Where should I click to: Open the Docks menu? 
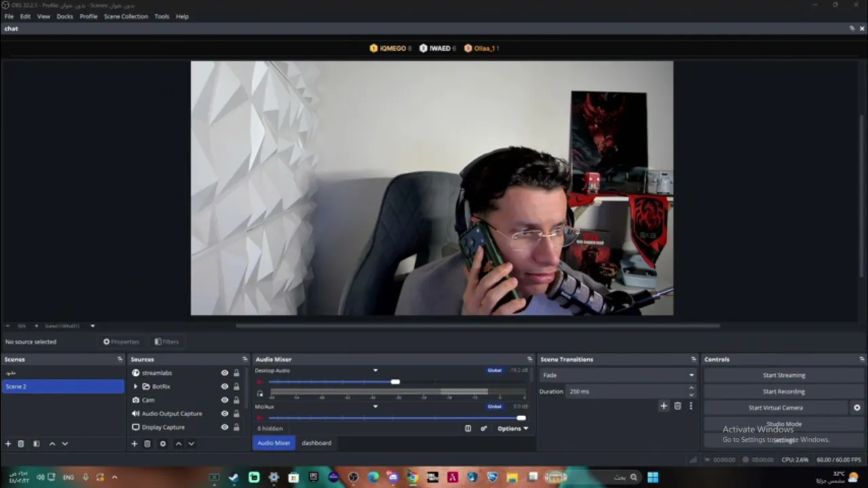pyautogui.click(x=65, y=16)
